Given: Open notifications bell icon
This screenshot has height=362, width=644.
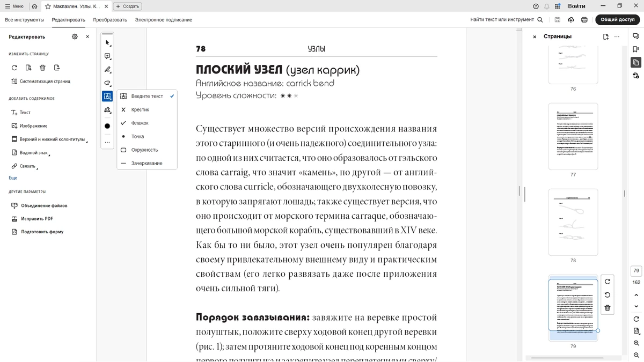Looking at the screenshot, I should tap(546, 6).
